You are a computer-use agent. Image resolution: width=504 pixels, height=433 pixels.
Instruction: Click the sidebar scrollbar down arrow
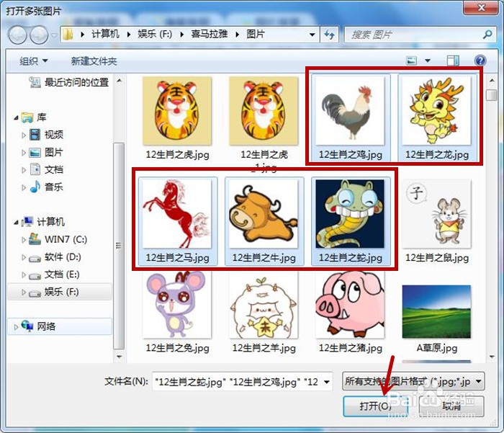coord(120,357)
